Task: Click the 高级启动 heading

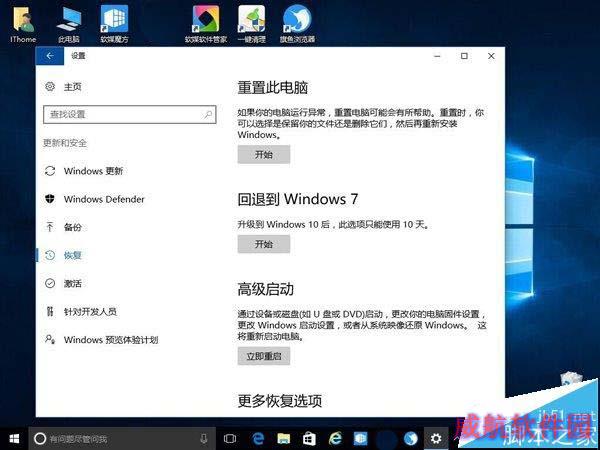Action: [266, 289]
